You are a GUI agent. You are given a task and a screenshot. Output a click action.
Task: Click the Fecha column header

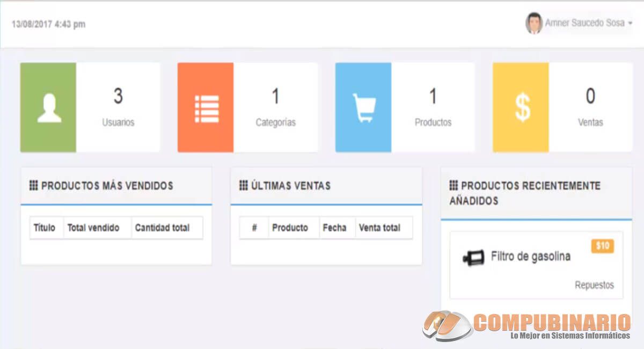[334, 228]
